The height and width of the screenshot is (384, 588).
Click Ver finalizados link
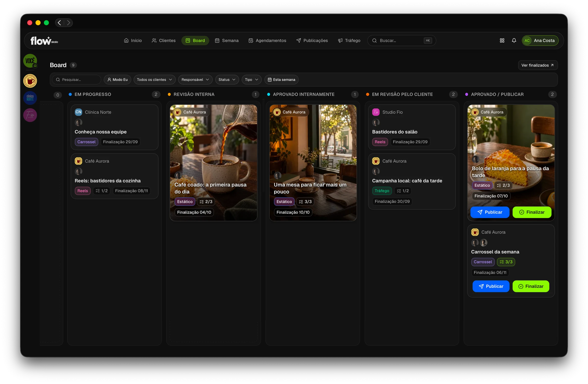538,65
